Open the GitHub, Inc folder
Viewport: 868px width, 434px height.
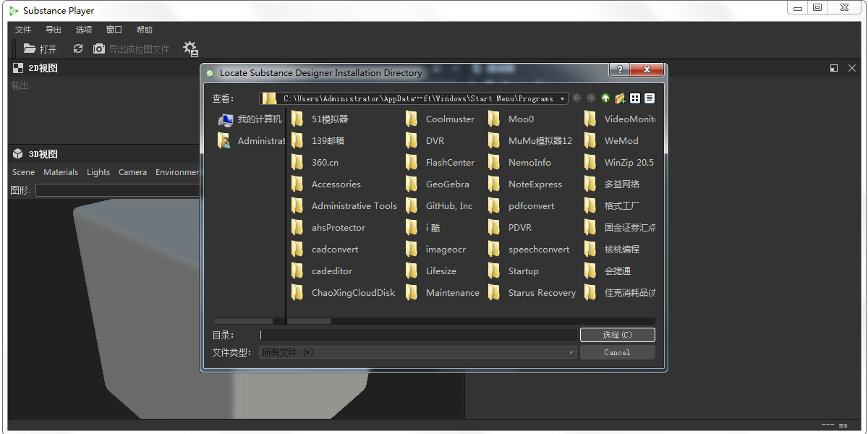click(x=439, y=206)
